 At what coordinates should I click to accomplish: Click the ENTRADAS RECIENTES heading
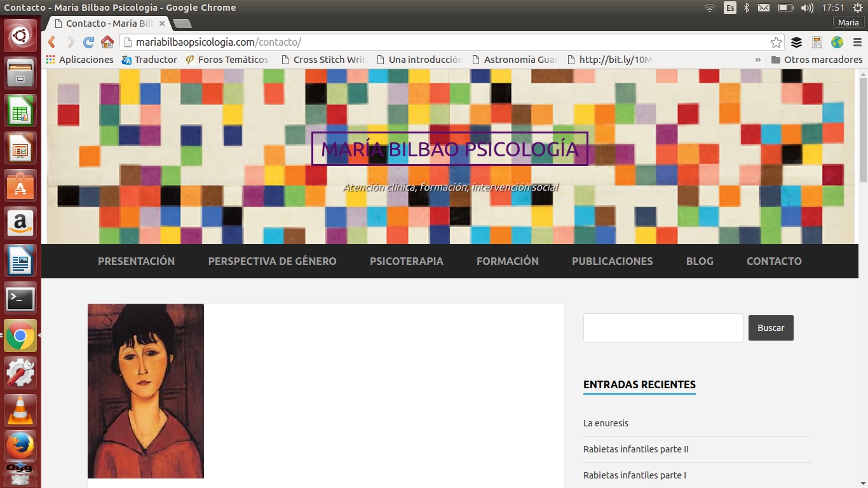(x=639, y=384)
